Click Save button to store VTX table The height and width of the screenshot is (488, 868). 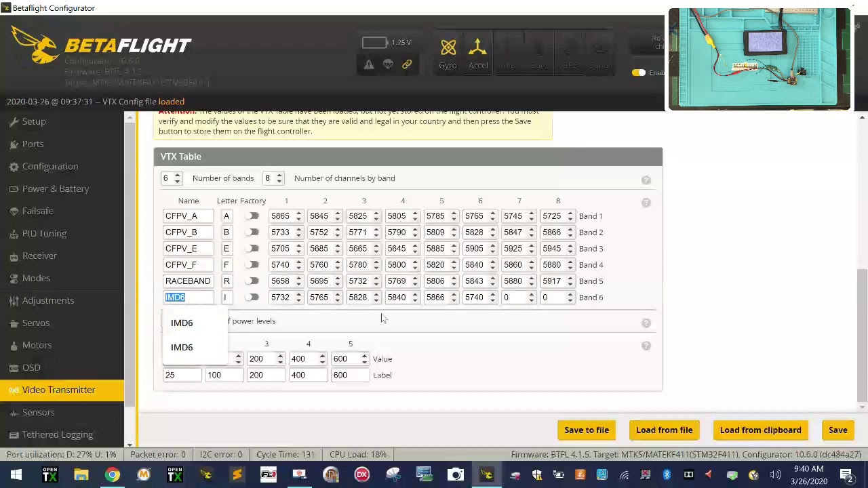click(x=837, y=430)
